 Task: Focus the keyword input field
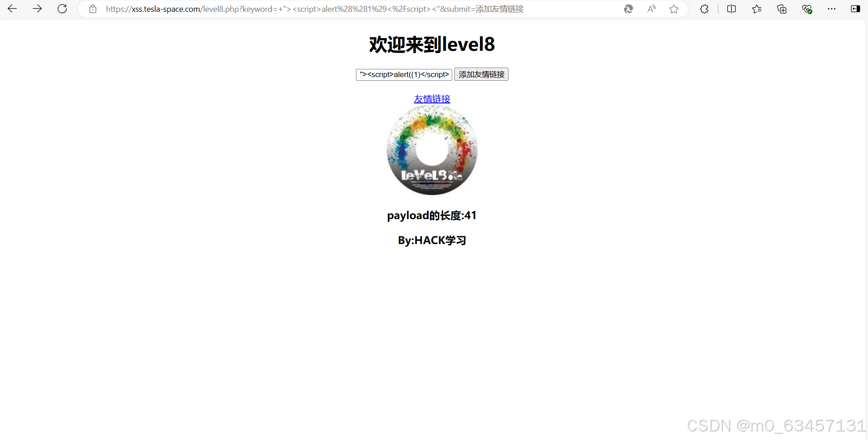[x=404, y=74]
